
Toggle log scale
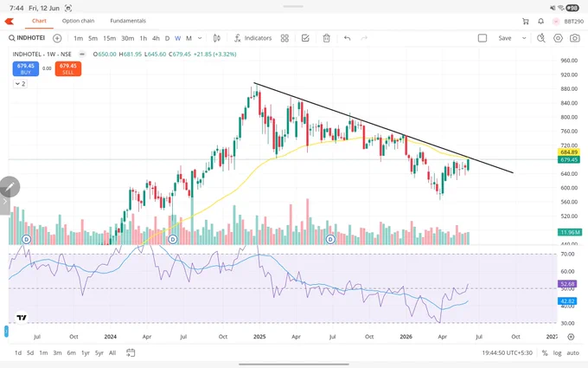pos(557,352)
